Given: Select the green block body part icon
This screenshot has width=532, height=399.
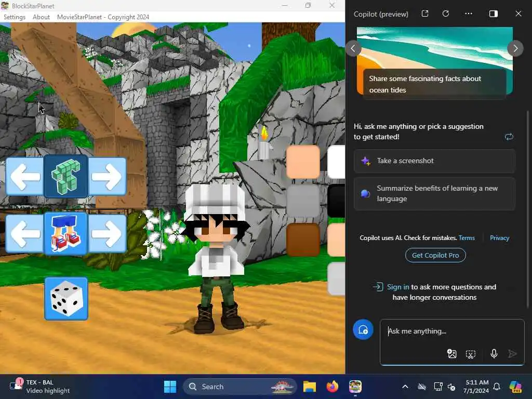Looking at the screenshot, I should click(x=66, y=177).
